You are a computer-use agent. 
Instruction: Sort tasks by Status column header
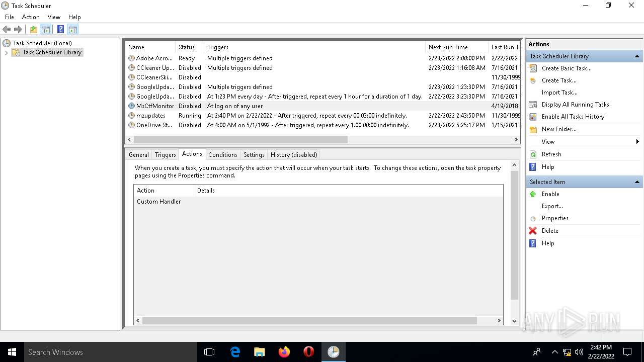pos(190,47)
